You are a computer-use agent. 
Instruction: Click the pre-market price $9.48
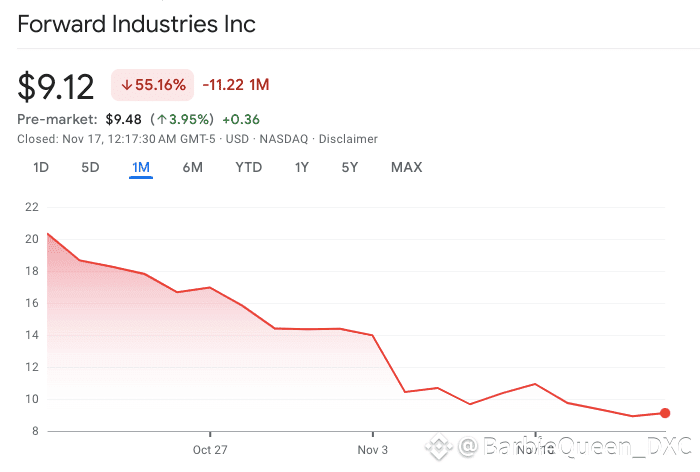point(125,120)
